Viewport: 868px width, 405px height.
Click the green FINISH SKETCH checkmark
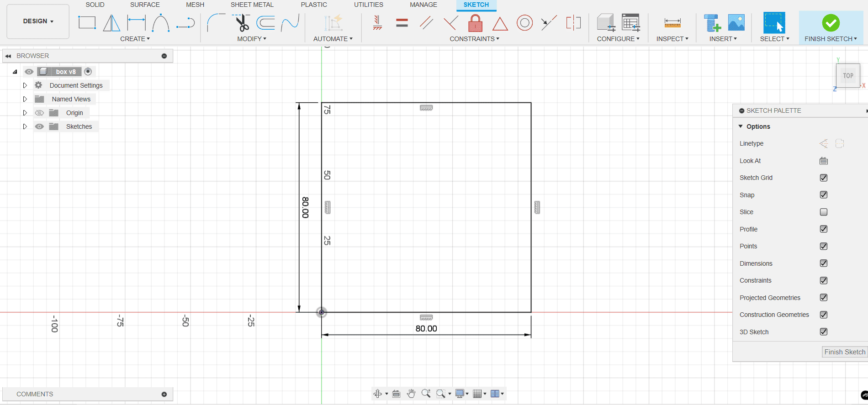click(x=831, y=22)
